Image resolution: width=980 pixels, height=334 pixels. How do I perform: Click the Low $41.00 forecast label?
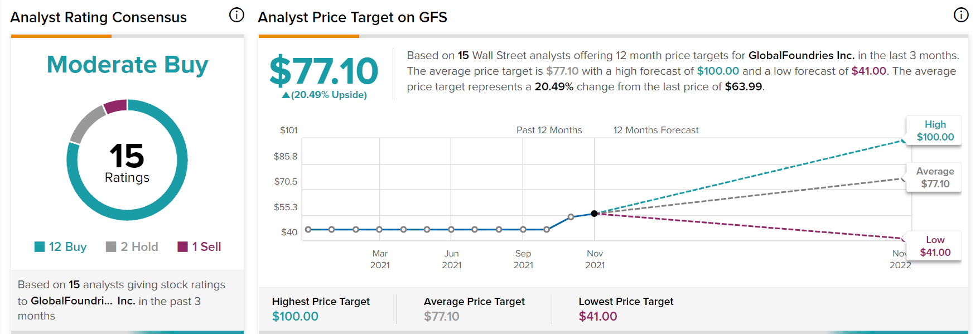(935, 246)
